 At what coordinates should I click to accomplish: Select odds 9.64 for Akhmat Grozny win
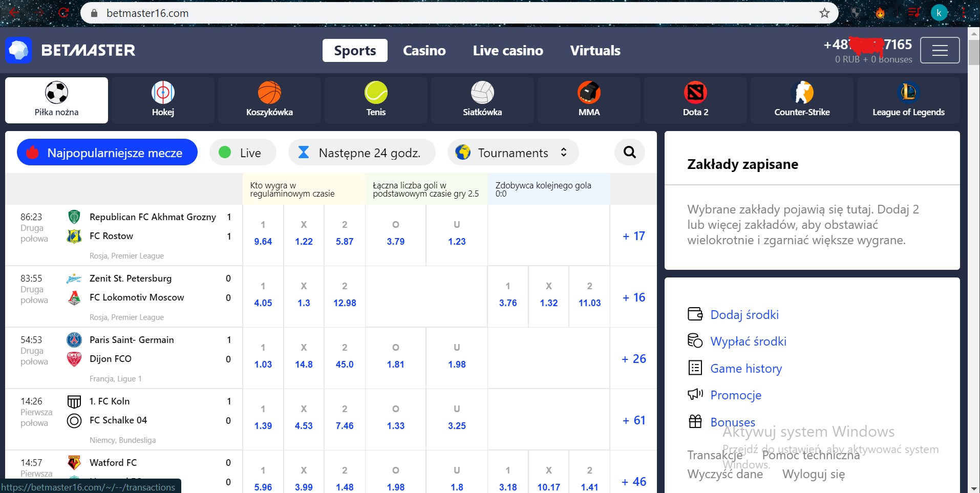coord(263,235)
